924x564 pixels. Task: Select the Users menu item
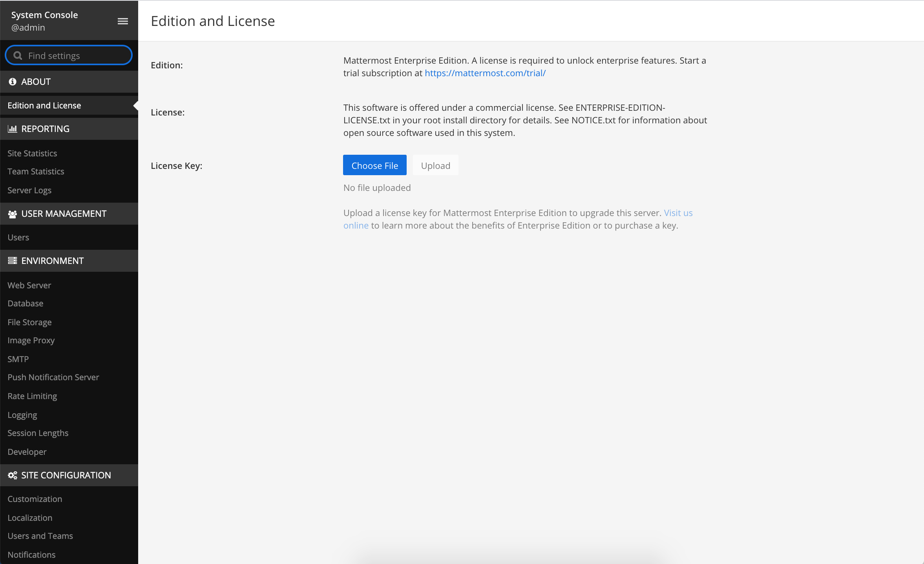pyautogui.click(x=18, y=237)
